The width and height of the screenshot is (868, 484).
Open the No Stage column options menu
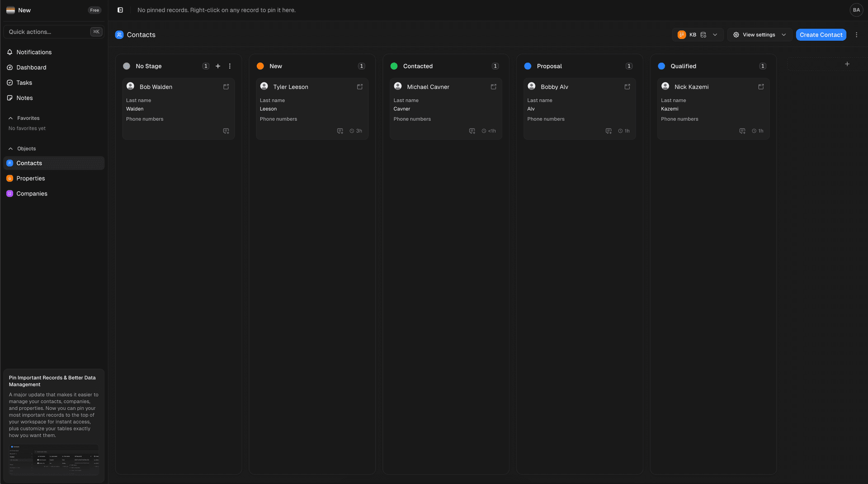[x=230, y=66]
